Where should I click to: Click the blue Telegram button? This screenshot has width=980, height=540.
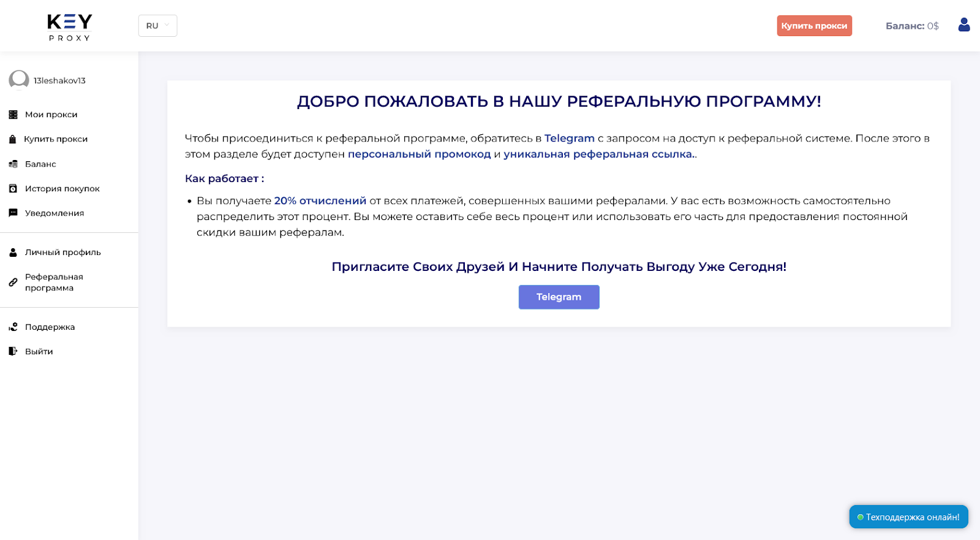point(559,297)
